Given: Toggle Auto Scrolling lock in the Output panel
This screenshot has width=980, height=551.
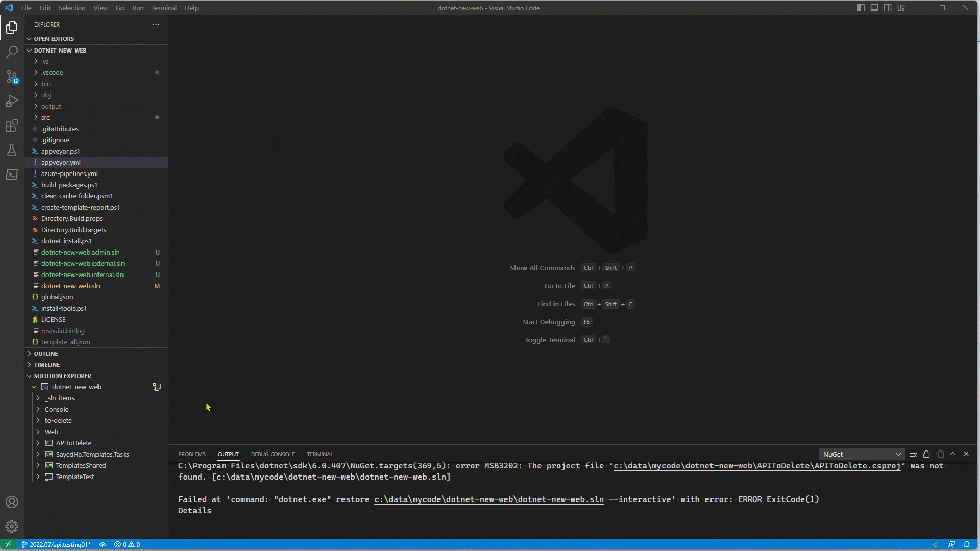Looking at the screenshot, I should 926,454.
